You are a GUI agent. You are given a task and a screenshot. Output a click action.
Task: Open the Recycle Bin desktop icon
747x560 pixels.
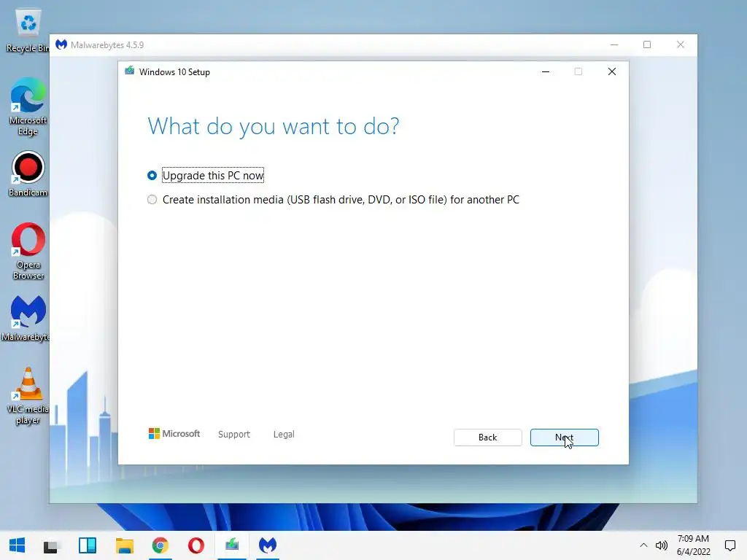click(28, 31)
